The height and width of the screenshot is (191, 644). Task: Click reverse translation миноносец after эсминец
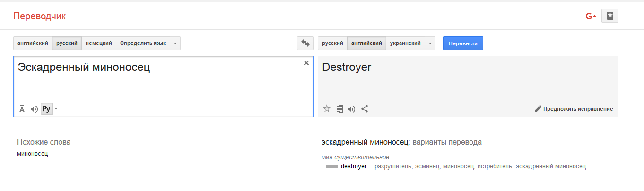(458, 166)
